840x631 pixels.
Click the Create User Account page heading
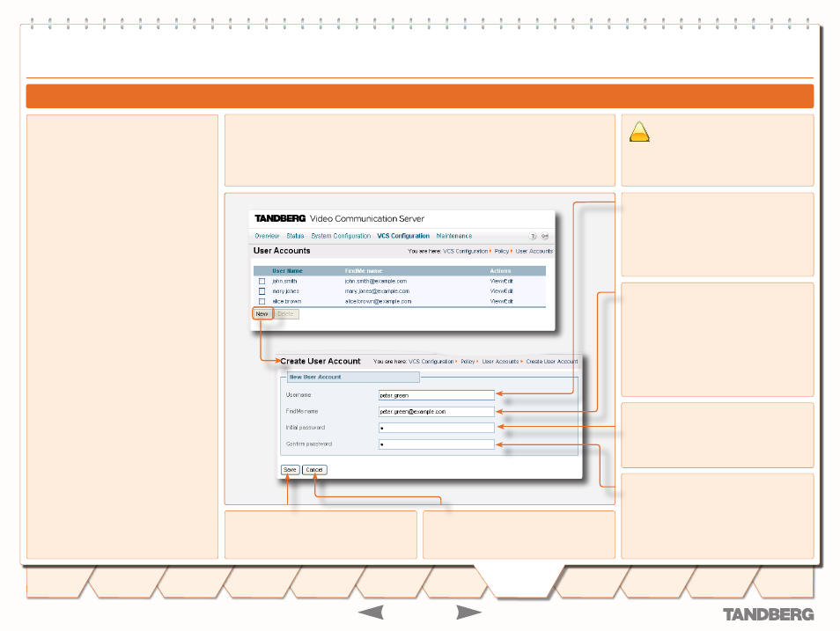tap(321, 362)
